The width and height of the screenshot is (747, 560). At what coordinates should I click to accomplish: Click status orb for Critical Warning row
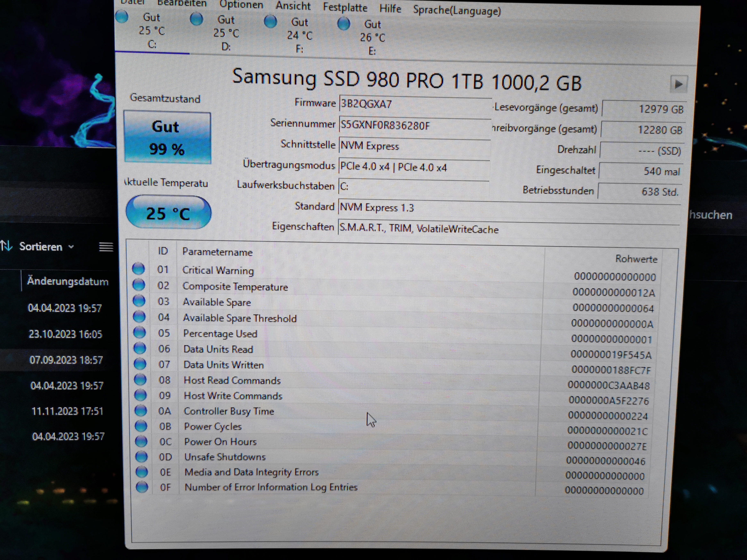[138, 269]
